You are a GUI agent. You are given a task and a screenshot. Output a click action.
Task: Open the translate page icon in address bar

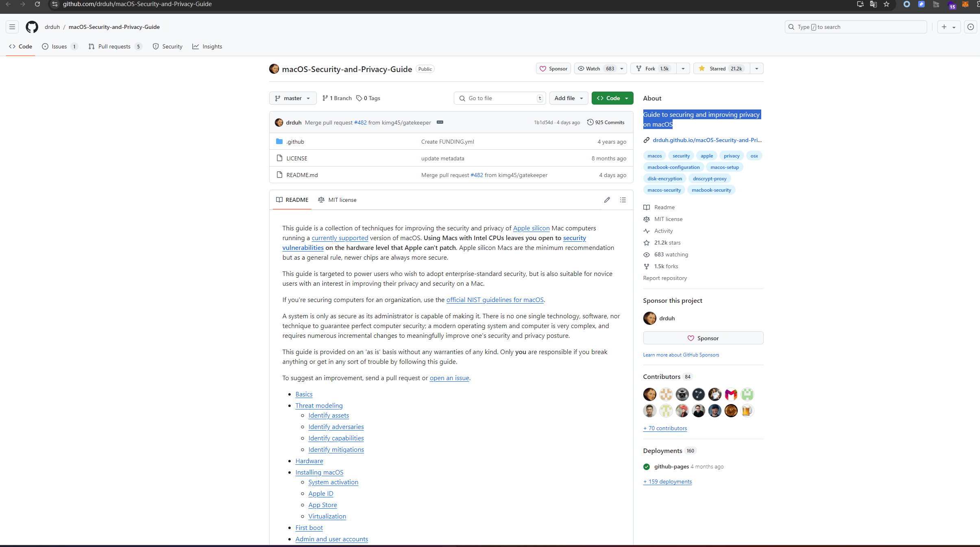pos(873,4)
